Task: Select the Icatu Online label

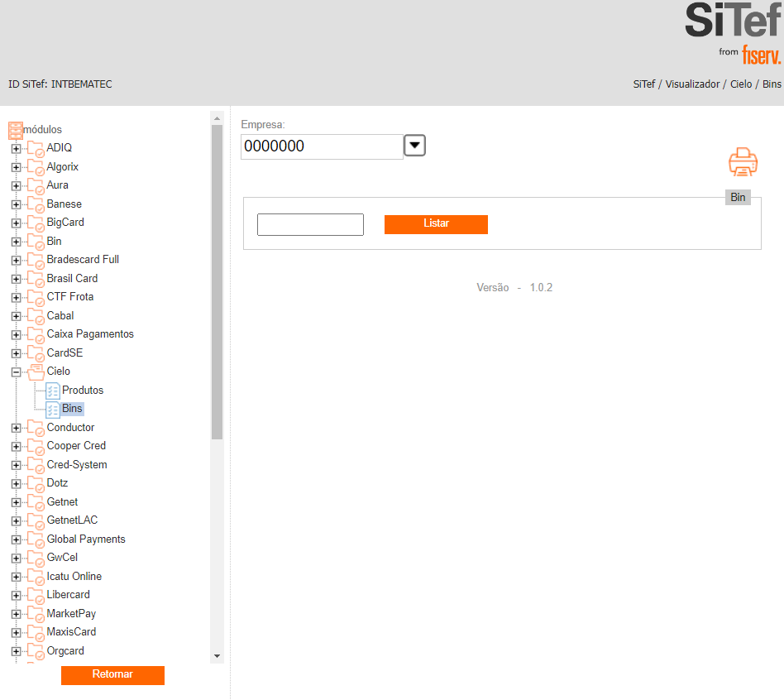Action: 74,577
